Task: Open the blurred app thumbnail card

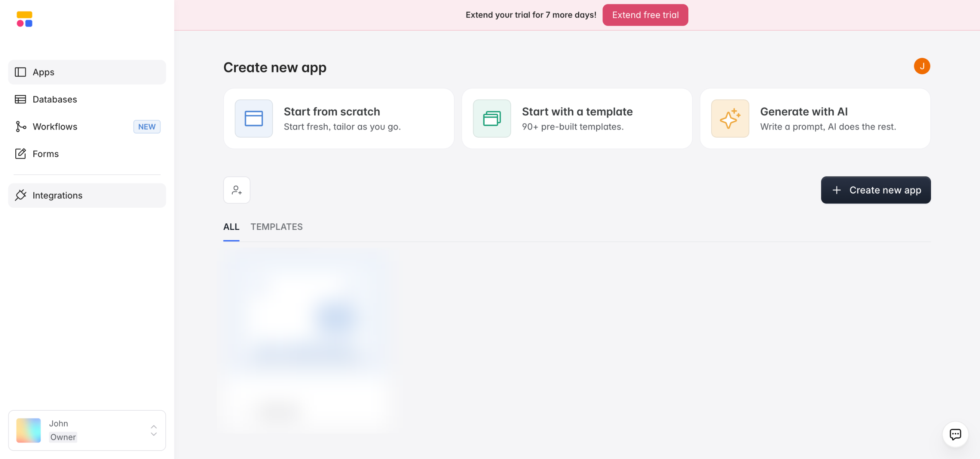Action: [x=306, y=337]
